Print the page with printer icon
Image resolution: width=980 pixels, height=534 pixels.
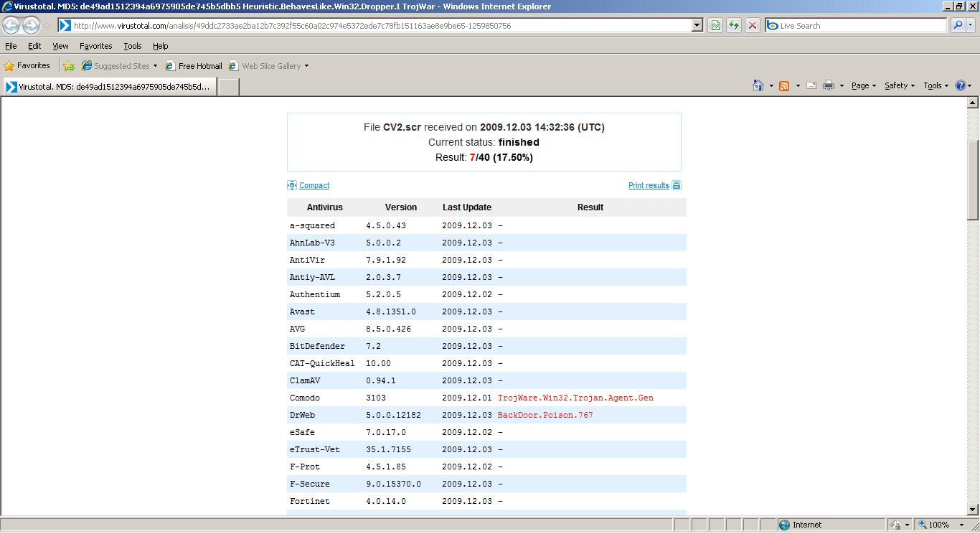[829, 85]
